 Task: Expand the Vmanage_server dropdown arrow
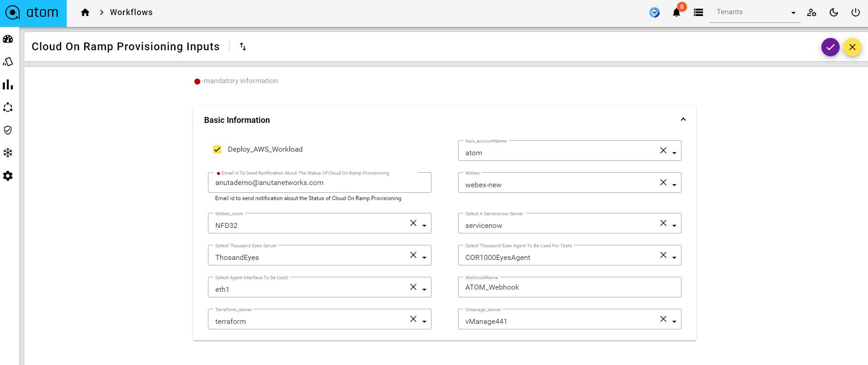pyautogui.click(x=674, y=322)
